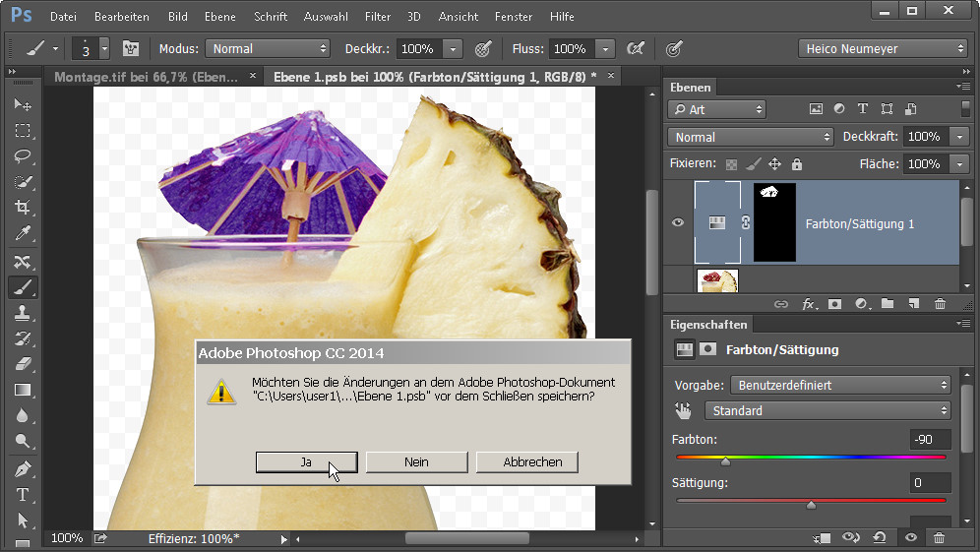Toggle pressure for size button
This screenshot has height=552, width=980.
coord(674,49)
